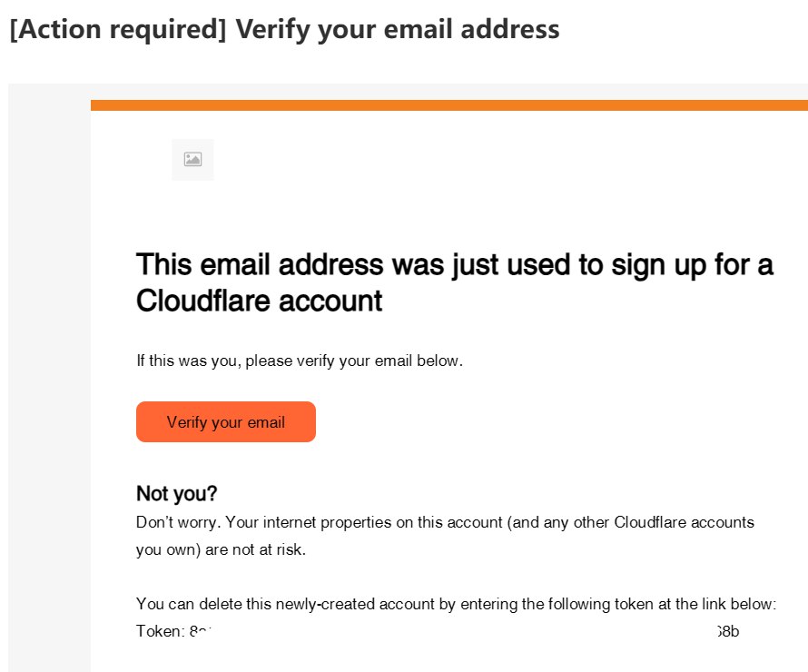Click the 'Token:' label
808x672 pixels.
click(x=161, y=631)
